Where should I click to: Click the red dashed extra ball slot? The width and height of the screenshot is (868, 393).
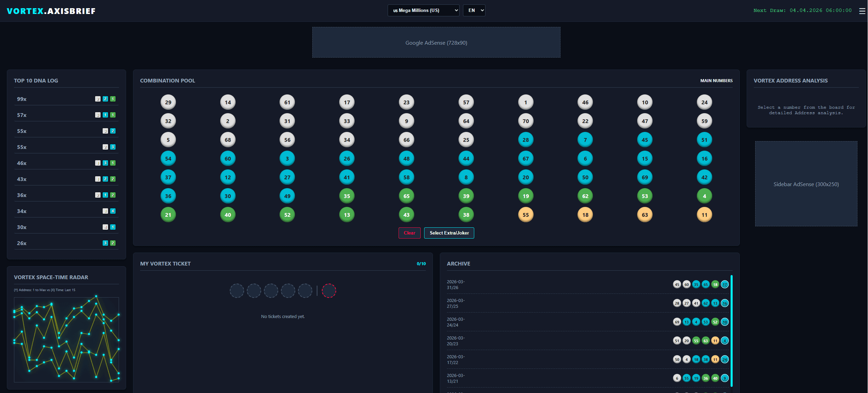click(329, 291)
